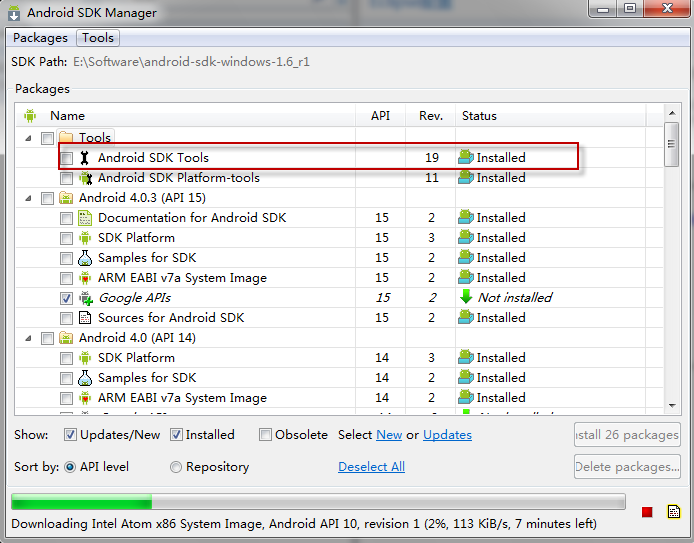This screenshot has width=694, height=543.
Task: Open the Packages menu
Action: (x=40, y=38)
